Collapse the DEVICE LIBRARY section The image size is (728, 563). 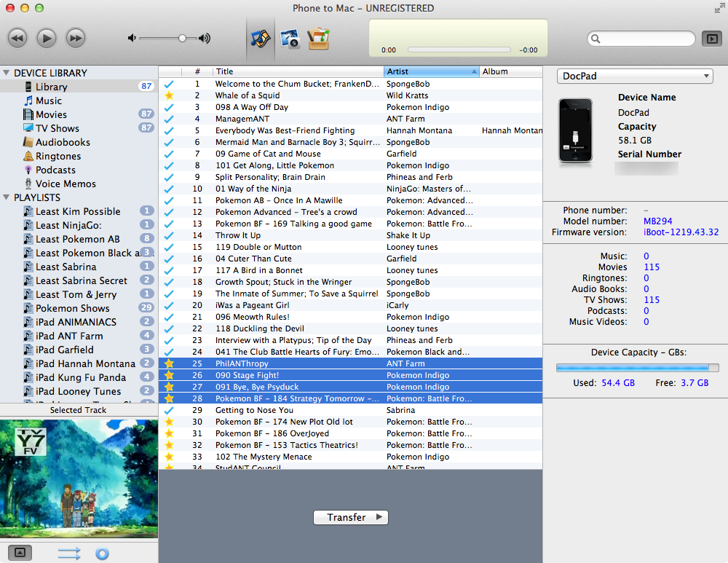coord(7,73)
